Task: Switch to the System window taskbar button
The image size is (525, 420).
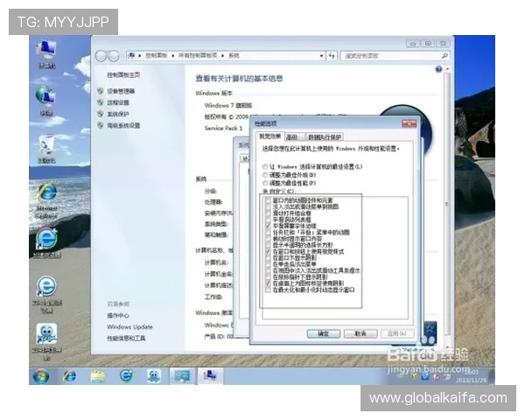Action: [x=210, y=376]
